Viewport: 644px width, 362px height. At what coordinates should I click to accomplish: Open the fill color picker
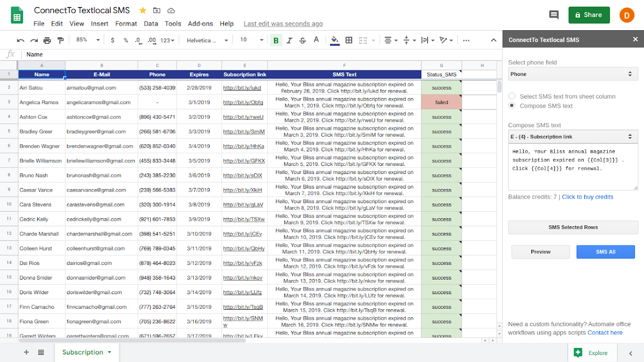[335, 40]
